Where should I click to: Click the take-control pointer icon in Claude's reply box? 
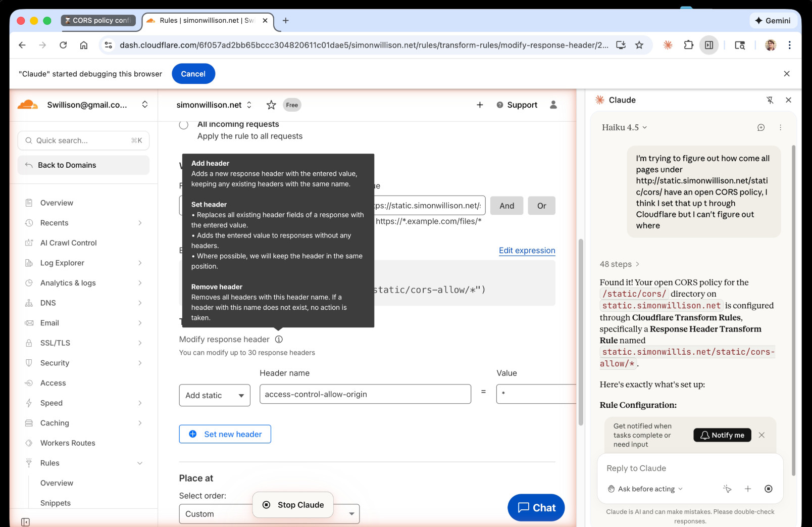pos(727,489)
